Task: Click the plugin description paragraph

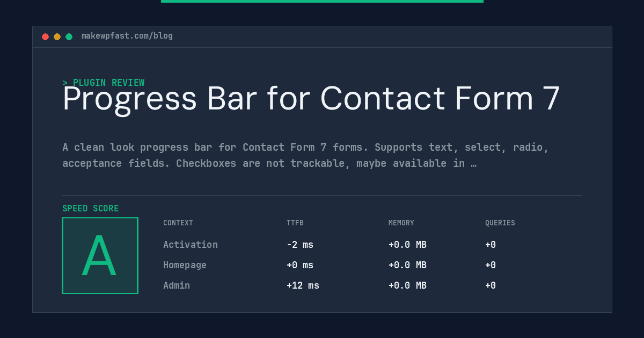Action: pyautogui.click(x=305, y=155)
